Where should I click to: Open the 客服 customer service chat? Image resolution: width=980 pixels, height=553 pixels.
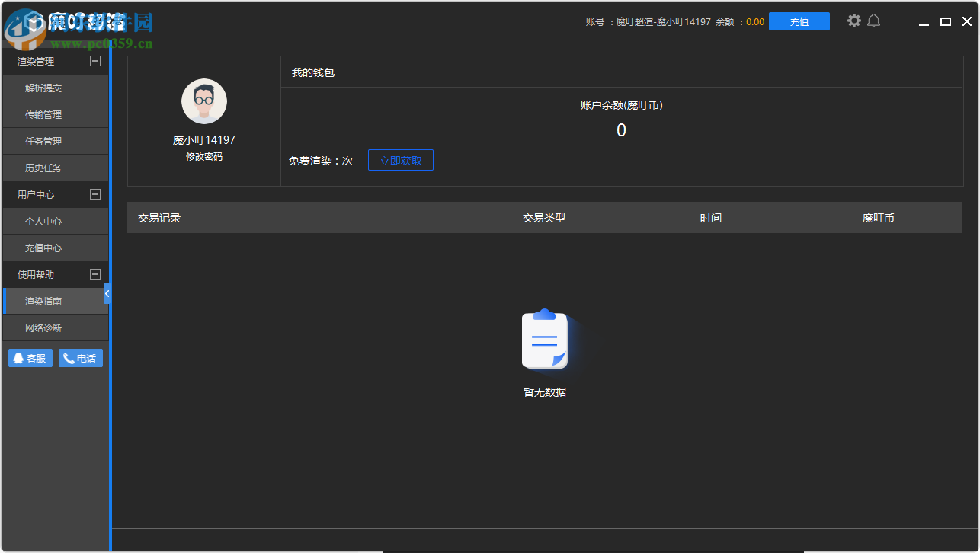coord(30,357)
